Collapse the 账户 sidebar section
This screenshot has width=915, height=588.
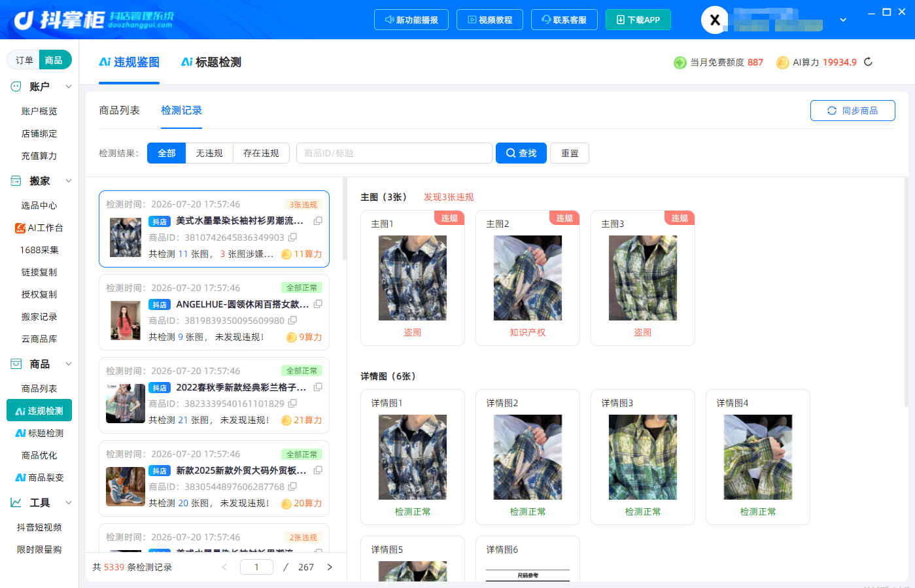coord(69,86)
